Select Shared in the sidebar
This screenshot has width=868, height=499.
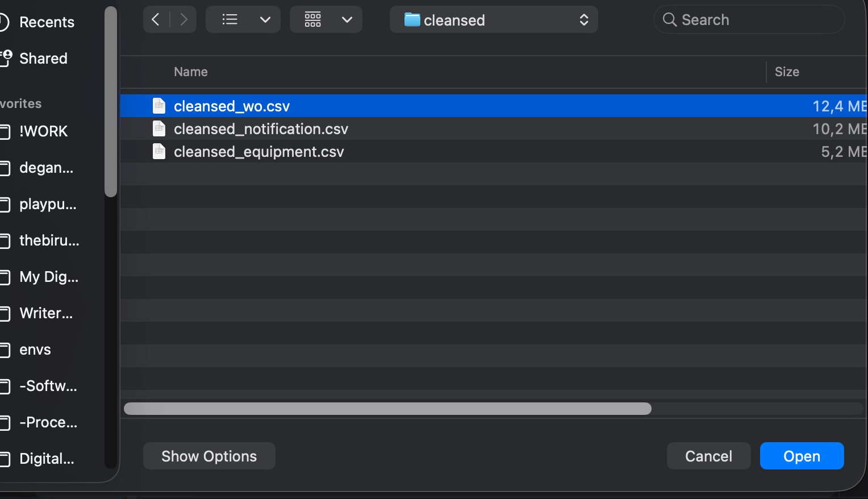[43, 59]
